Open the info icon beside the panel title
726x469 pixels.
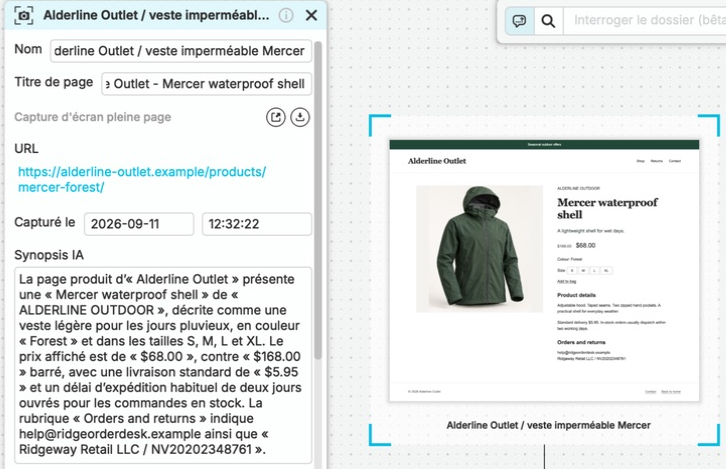(286, 15)
